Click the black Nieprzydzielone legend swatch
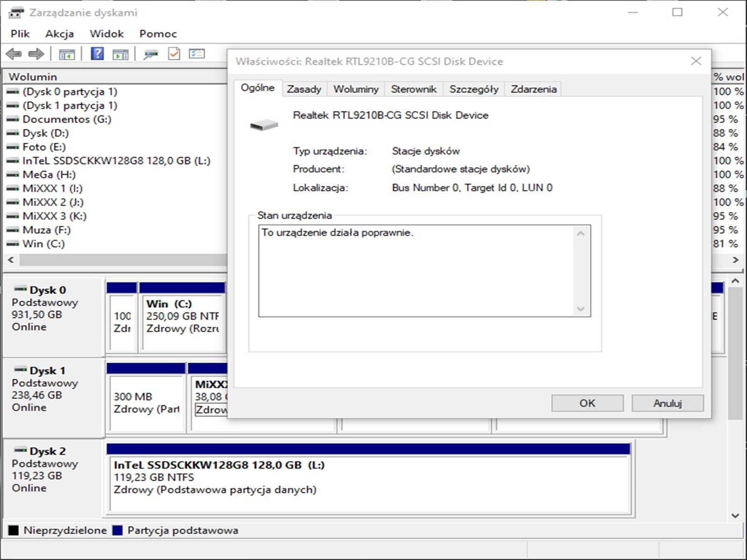The image size is (747, 560). point(14,530)
